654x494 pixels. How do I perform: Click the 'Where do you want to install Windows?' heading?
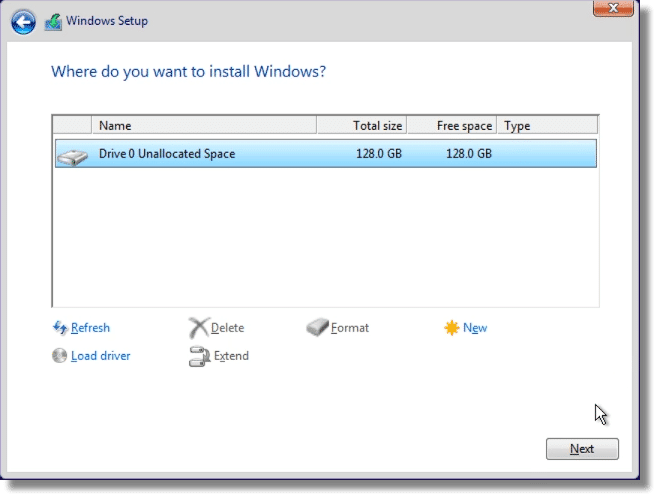tap(189, 72)
